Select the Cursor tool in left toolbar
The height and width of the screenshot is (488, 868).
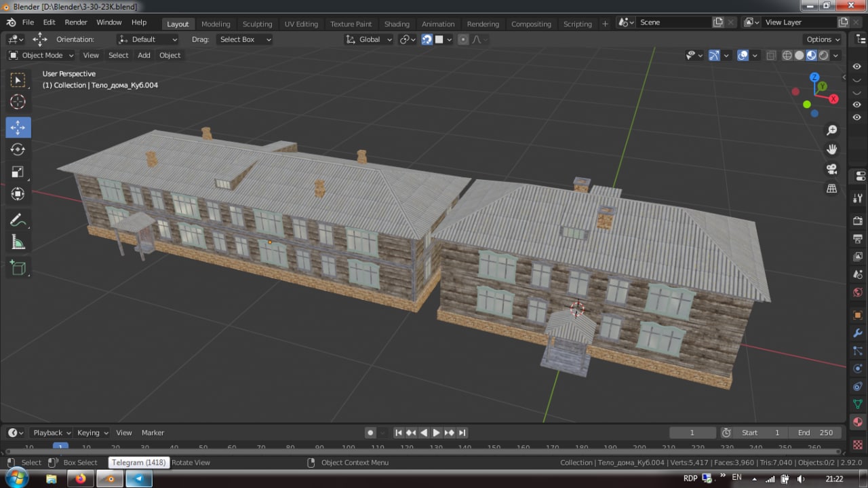click(18, 102)
